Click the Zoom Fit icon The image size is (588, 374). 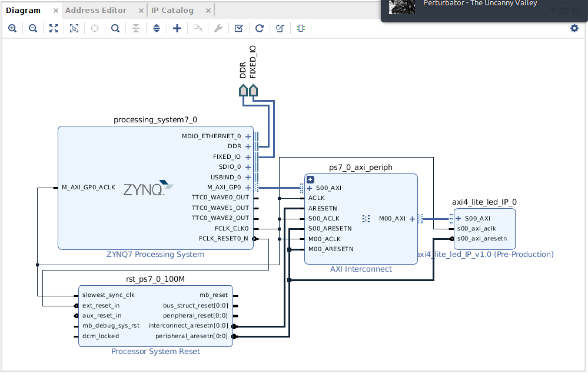point(54,28)
